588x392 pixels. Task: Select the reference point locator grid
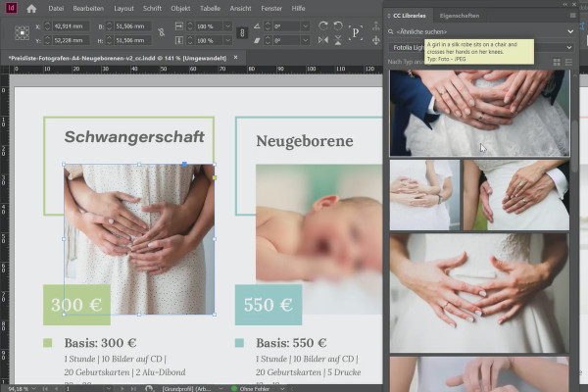click(x=23, y=33)
